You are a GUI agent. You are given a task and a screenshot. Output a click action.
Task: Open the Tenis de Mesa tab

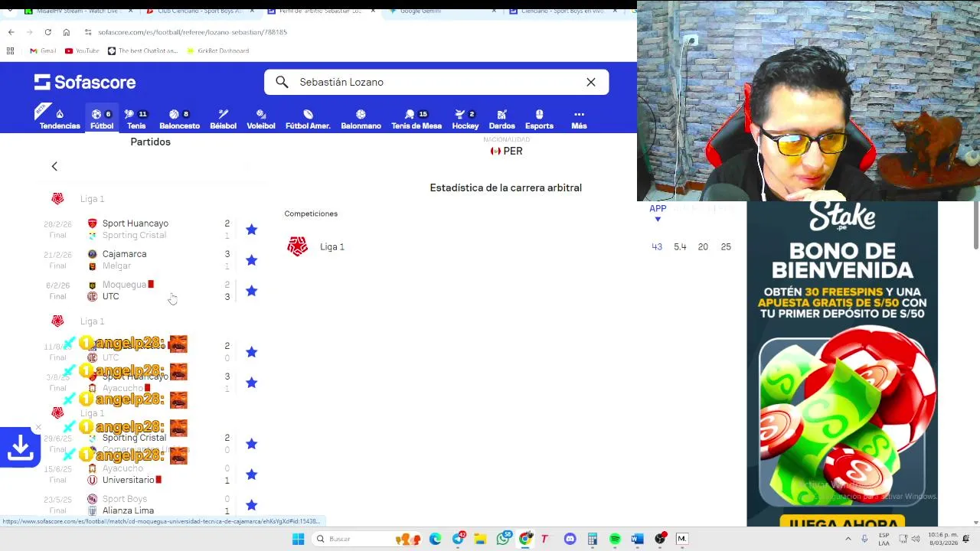416,119
